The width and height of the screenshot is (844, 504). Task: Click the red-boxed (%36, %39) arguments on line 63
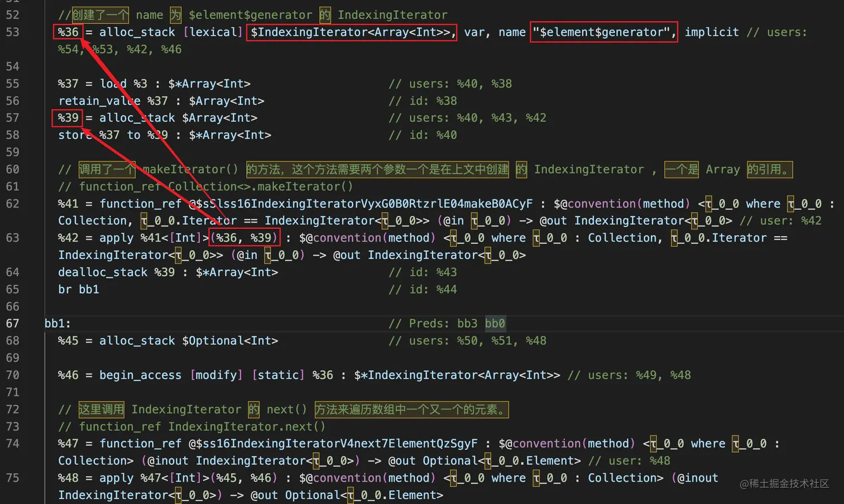[244, 237]
